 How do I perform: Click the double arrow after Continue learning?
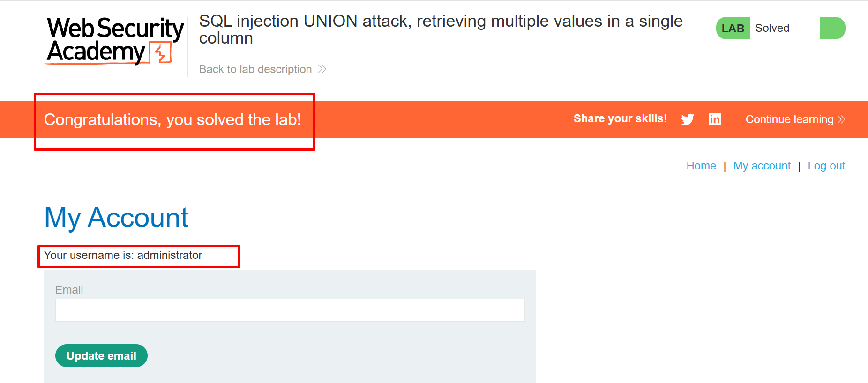pos(841,119)
